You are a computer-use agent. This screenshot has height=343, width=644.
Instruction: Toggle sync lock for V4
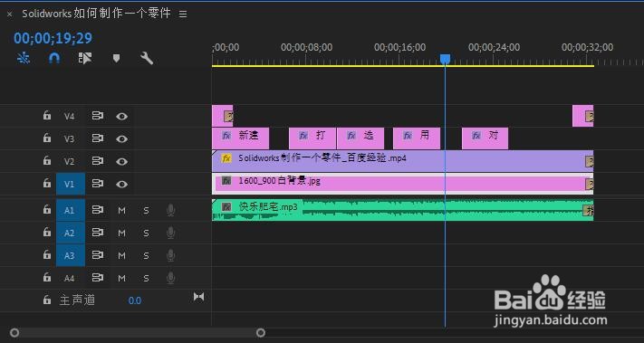(97, 116)
